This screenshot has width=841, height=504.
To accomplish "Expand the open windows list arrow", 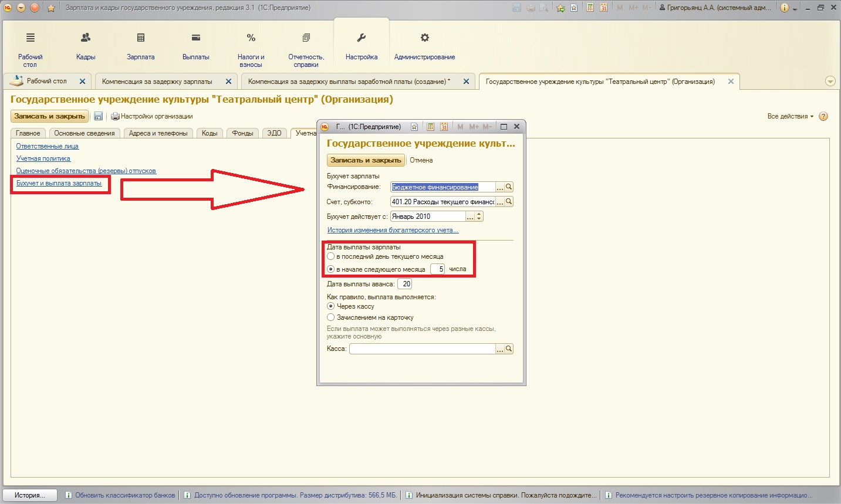I will [x=830, y=82].
